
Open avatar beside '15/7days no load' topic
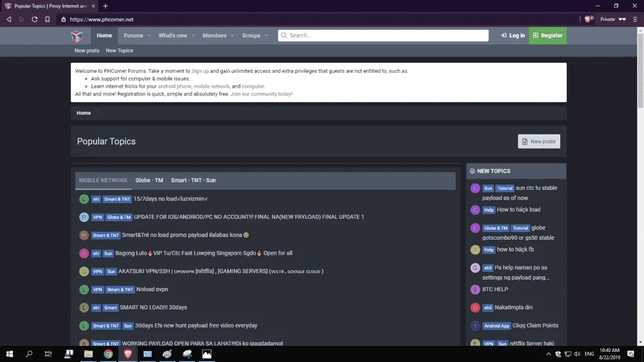point(84,199)
